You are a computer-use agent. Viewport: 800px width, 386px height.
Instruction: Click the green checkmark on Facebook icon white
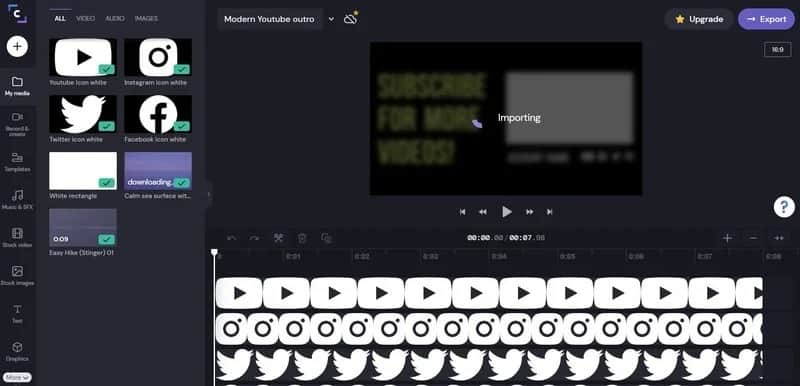click(x=182, y=125)
